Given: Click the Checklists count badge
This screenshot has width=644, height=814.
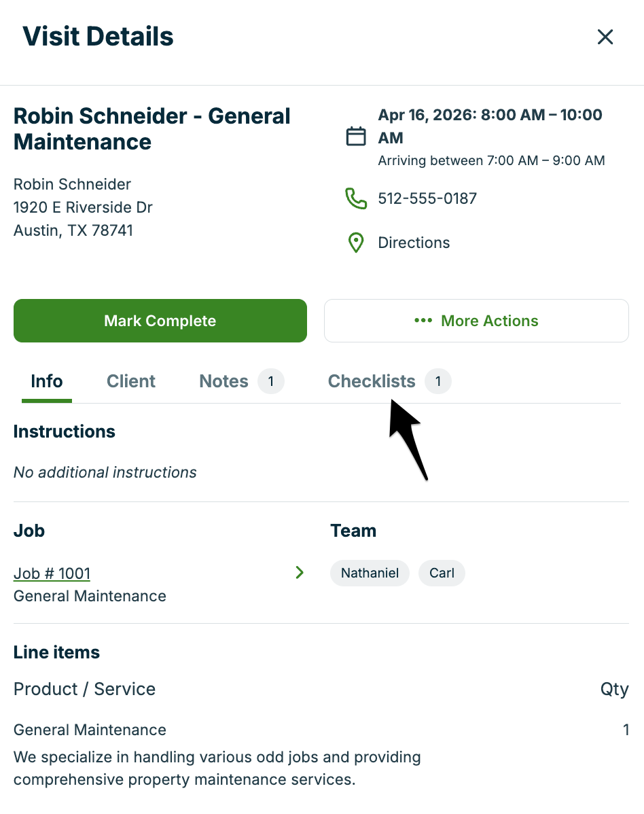Looking at the screenshot, I should [x=438, y=381].
